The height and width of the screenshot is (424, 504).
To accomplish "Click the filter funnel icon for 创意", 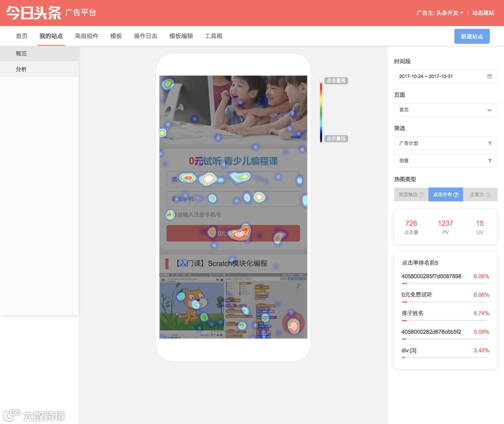I will point(490,161).
